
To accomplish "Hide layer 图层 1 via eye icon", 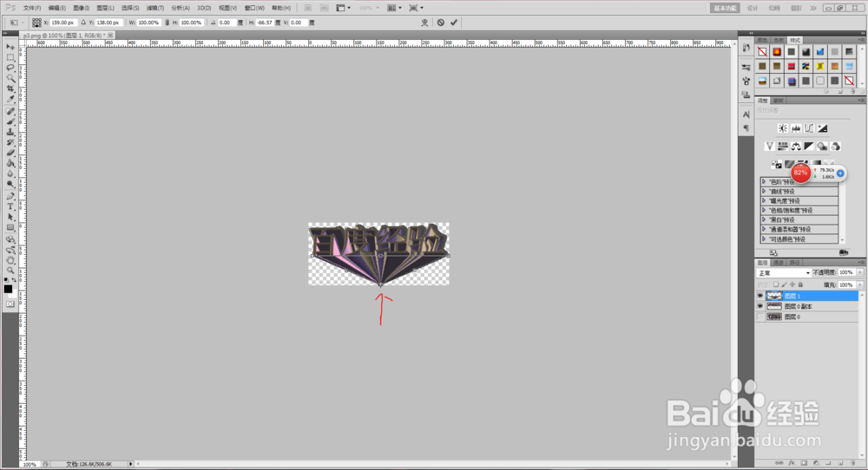I will [x=760, y=296].
